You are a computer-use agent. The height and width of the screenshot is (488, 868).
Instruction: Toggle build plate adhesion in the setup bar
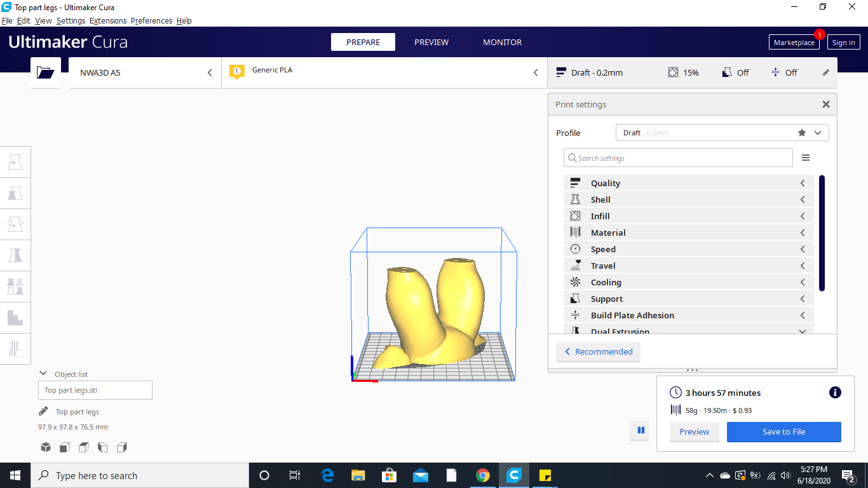[784, 72]
